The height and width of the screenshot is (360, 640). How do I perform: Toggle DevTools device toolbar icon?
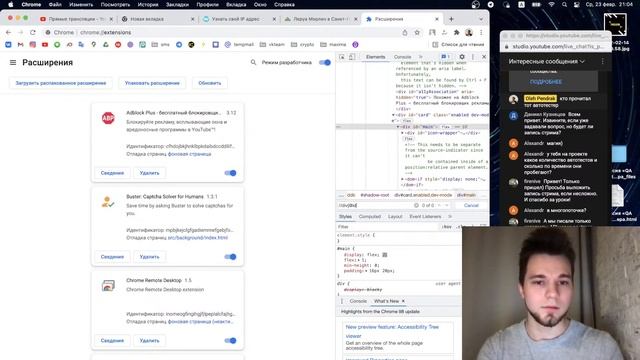tap(352, 57)
